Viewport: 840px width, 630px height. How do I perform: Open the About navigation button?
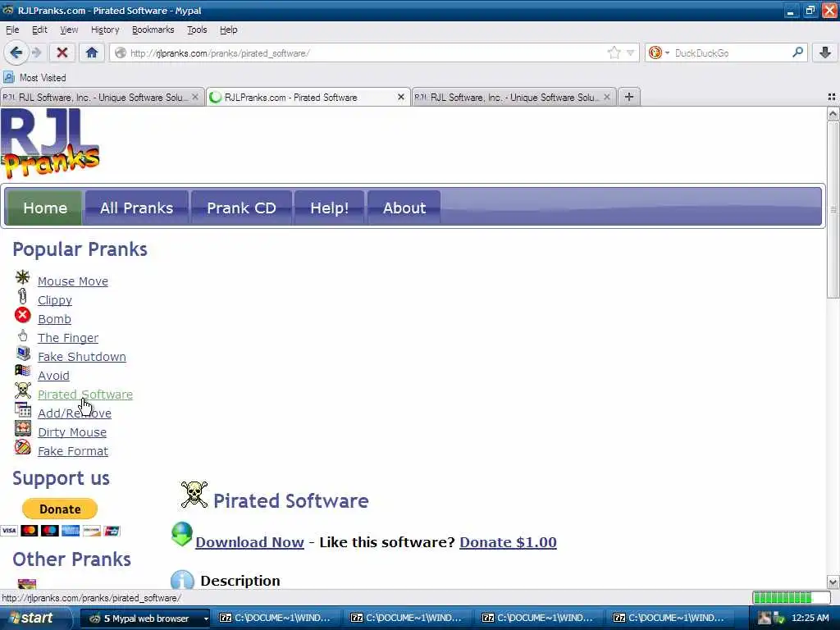pos(404,208)
